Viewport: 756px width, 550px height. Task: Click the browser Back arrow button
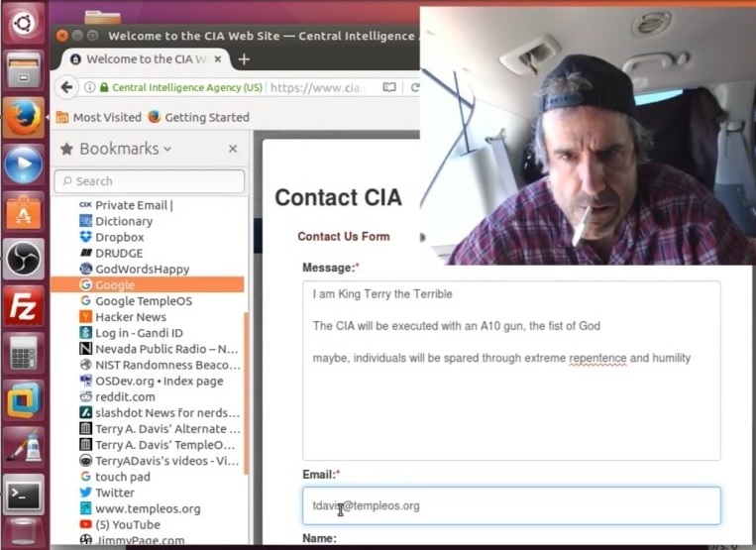[67, 87]
